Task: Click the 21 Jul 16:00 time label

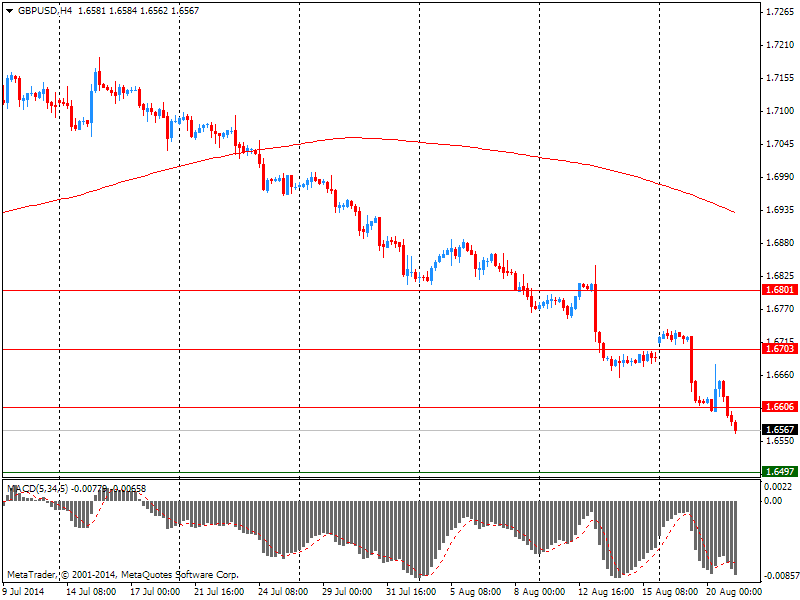Action: click(219, 592)
